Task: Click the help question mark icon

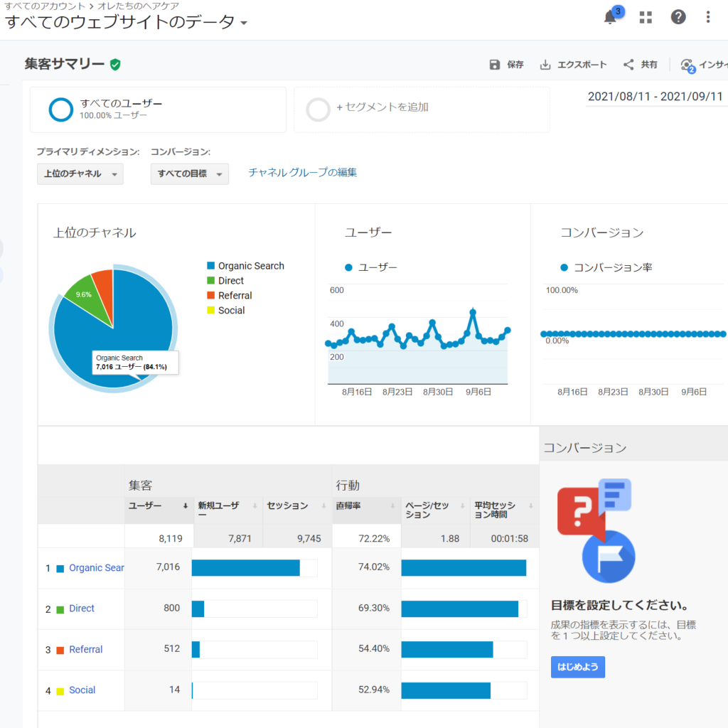Action: [678, 18]
